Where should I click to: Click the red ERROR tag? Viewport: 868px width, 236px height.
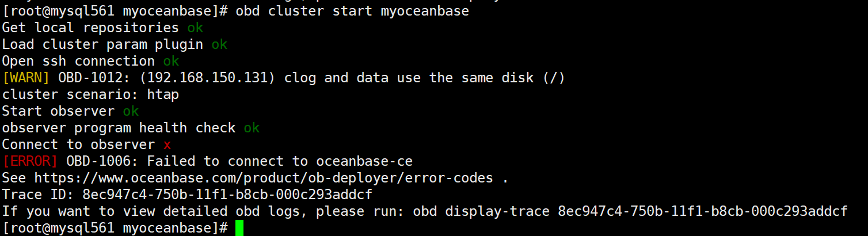click(30, 161)
